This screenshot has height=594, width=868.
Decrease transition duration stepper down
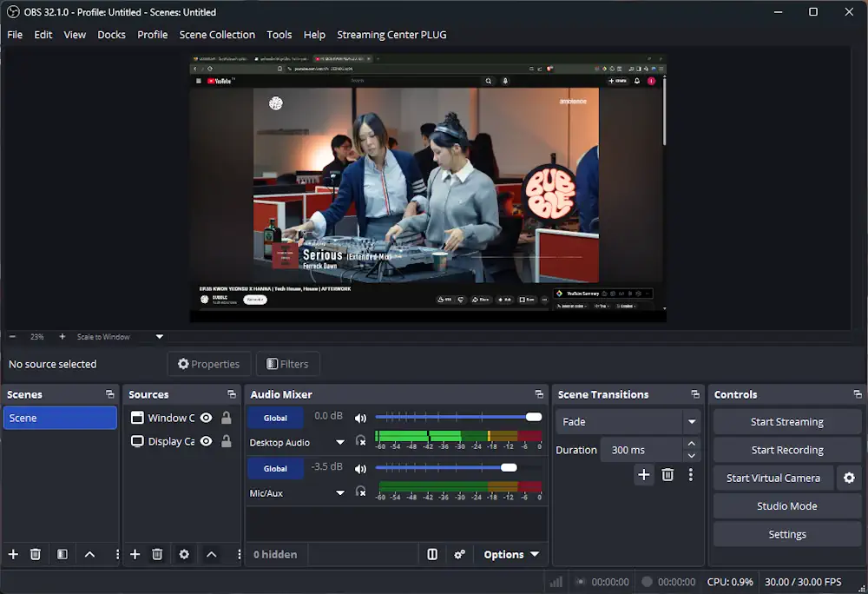click(x=692, y=456)
